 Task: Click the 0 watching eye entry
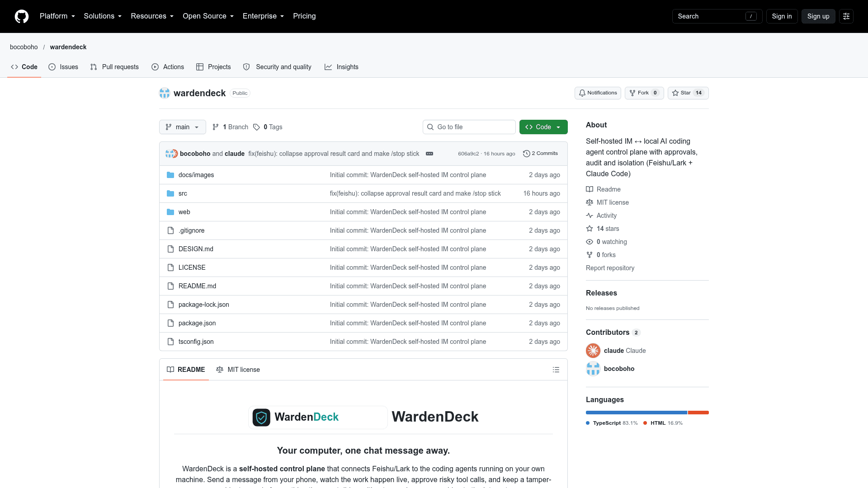click(x=607, y=242)
